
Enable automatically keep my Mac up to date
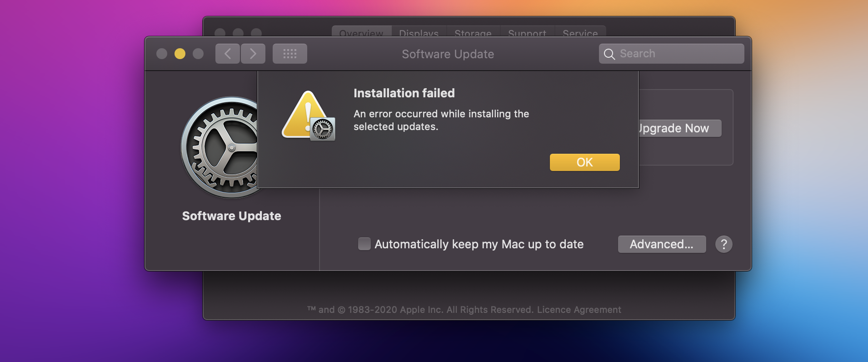coord(364,244)
